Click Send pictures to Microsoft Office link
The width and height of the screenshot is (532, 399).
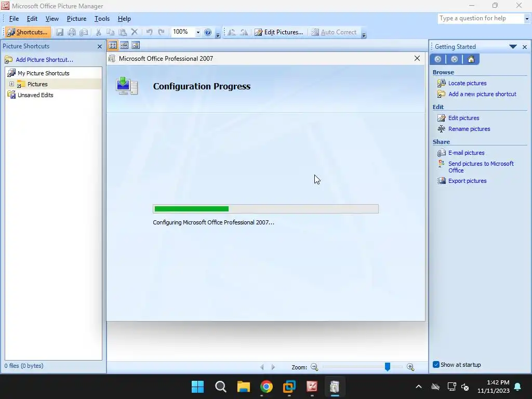point(481,167)
